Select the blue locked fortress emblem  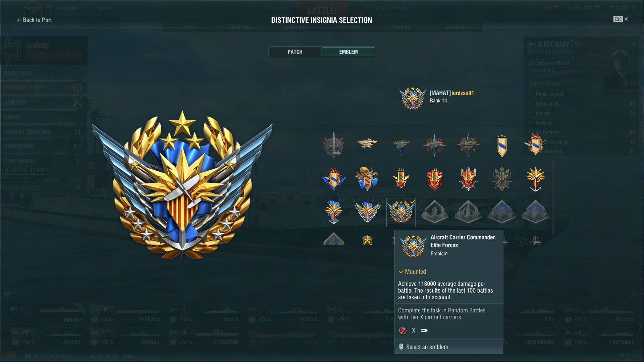[502, 212]
